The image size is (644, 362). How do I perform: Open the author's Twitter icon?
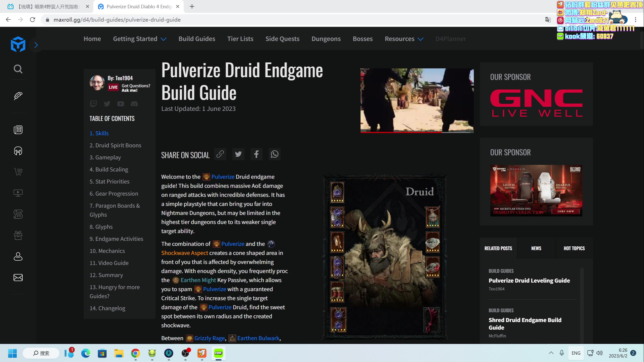coord(107,104)
